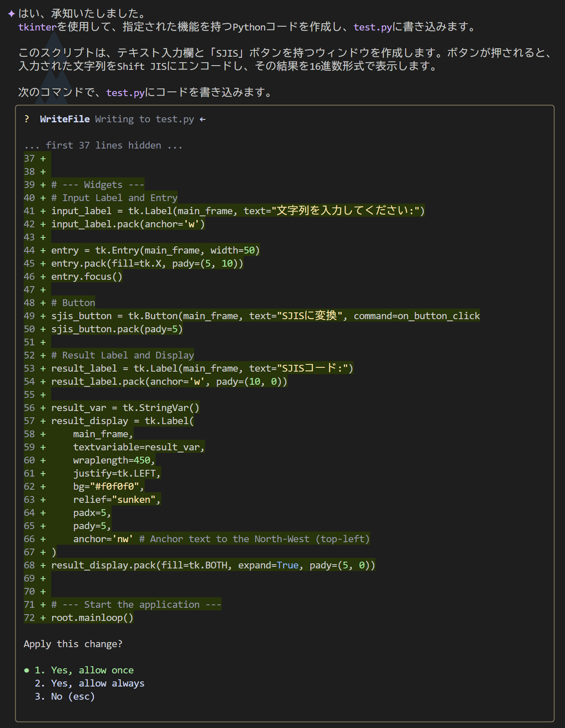The width and height of the screenshot is (565, 728).
Task: Click line 39 '# --- Widgets ---' comment
Action: point(98,185)
